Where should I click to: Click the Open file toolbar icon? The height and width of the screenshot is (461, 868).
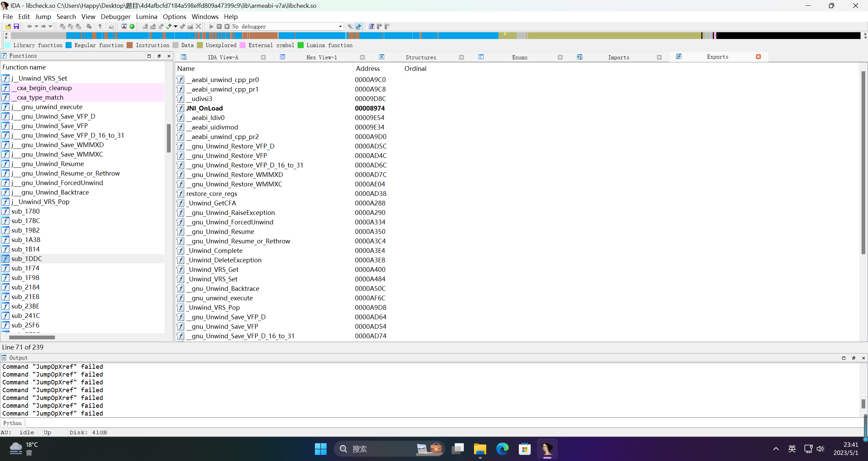pos(8,26)
